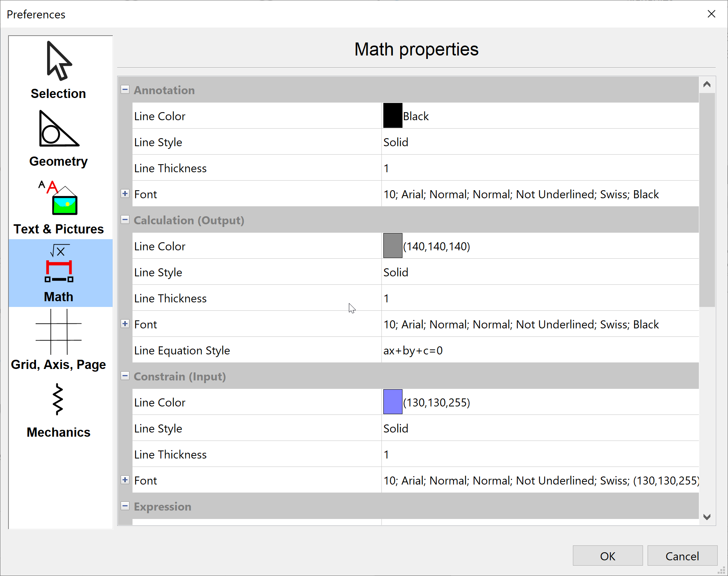Collapse the Calculation (Output) section

tap(125, 220)
